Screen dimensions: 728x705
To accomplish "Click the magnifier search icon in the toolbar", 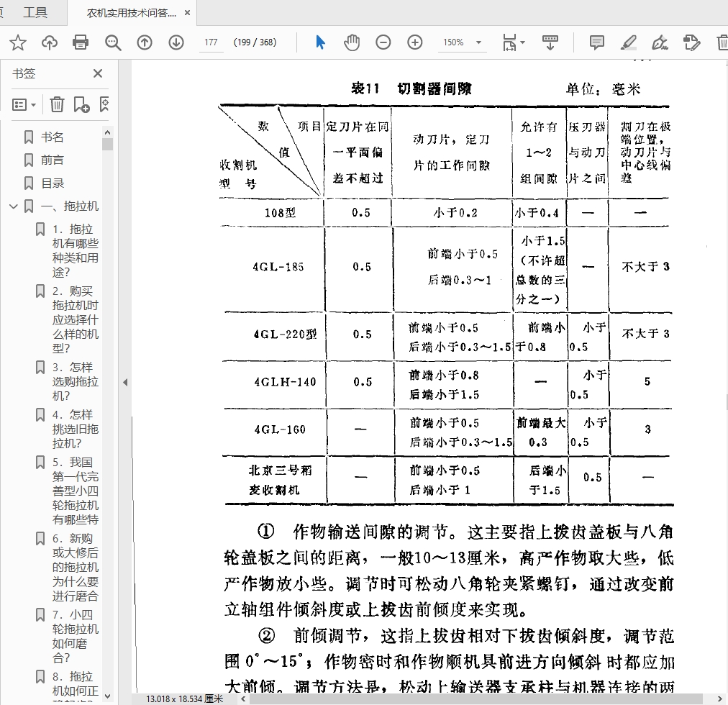I will click(113, 42).
